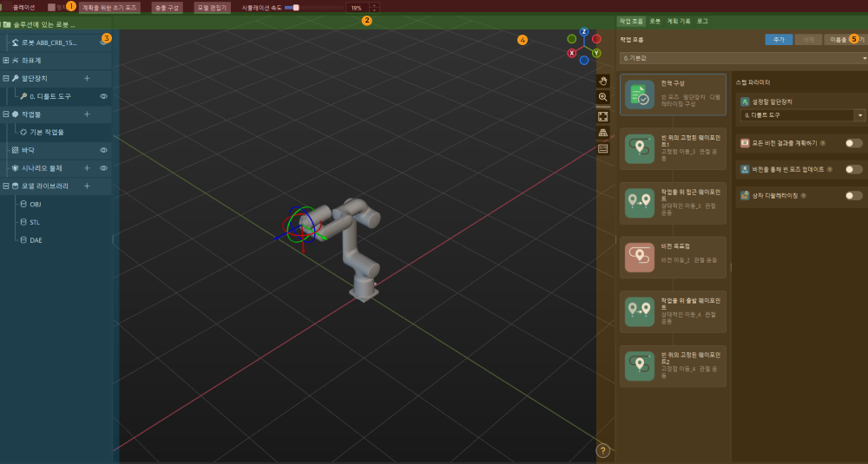Click the unlabeled green circle on the gizmo

click(572, 39)
